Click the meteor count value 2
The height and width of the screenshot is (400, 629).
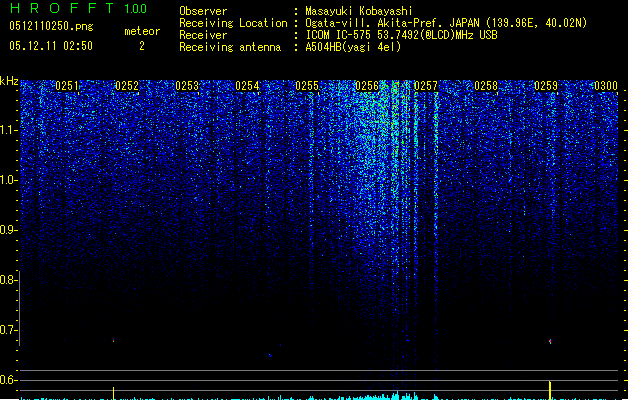click(142, 46)
